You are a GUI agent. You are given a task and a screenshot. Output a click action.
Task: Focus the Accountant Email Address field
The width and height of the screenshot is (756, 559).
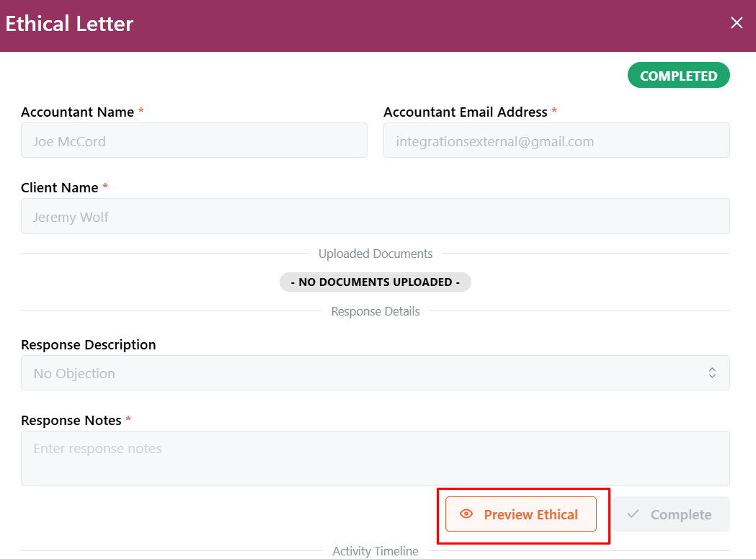click(x=556, y=140)
